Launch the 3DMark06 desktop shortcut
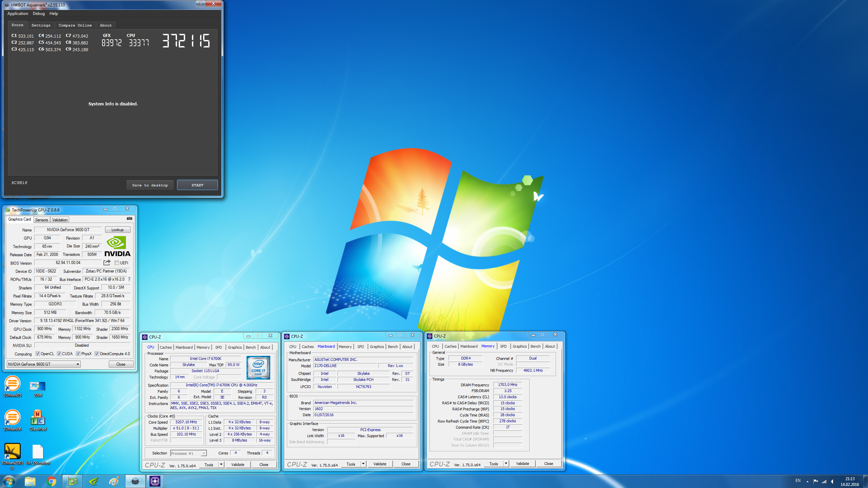 pos(12,420)
